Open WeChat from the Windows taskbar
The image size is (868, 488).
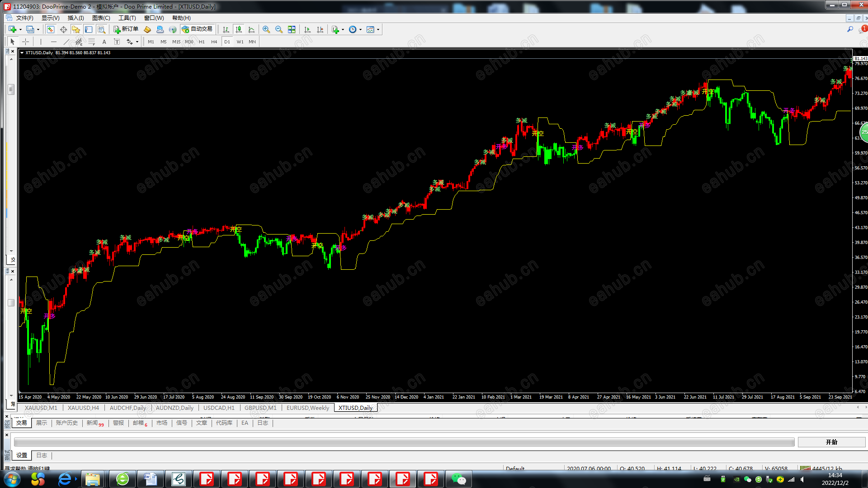coord(458,479)
